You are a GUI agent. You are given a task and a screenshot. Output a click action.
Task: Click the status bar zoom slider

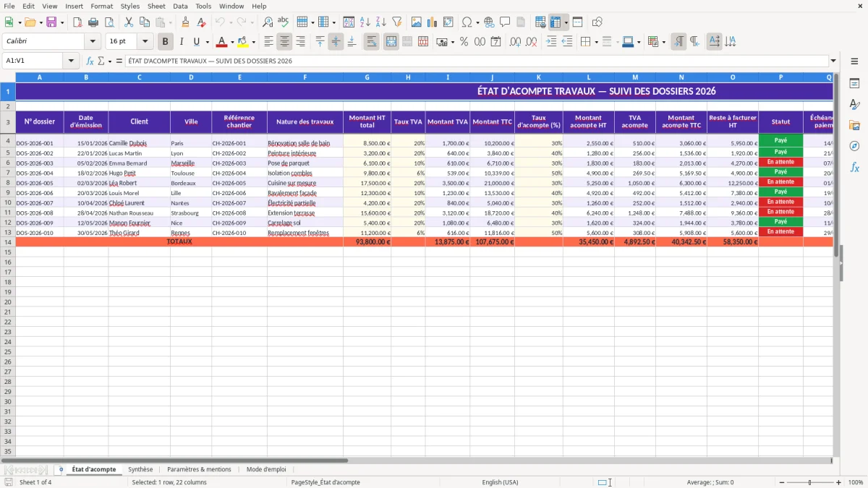pyautogui.click(x=810, y=482)
